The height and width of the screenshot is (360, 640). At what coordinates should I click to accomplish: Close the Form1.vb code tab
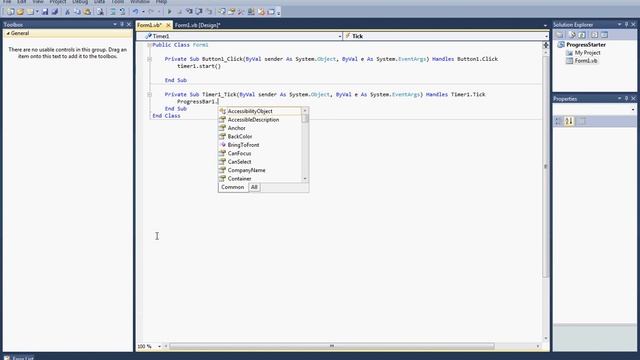[168, 25]
